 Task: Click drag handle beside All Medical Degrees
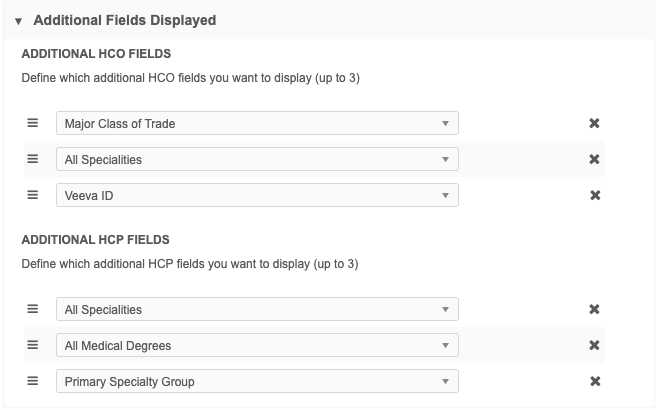(32, 345)
